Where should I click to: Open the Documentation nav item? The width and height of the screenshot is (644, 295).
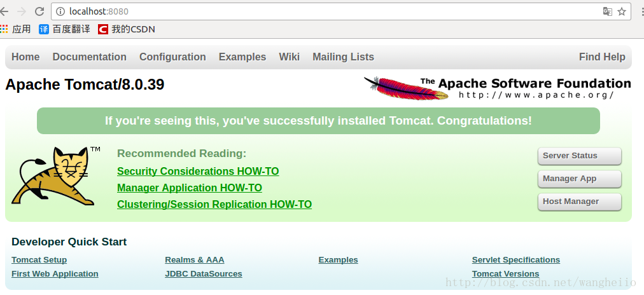pos(90,57)
